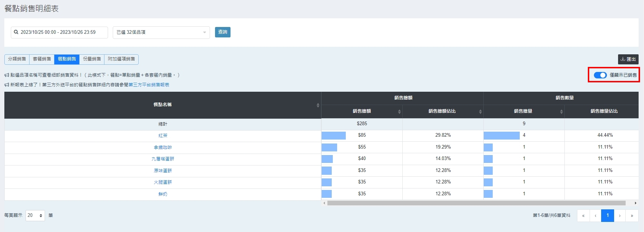644x232 pixels.
Task: Open the 第三方平台銷售報表 link
Action: point(149,85)
